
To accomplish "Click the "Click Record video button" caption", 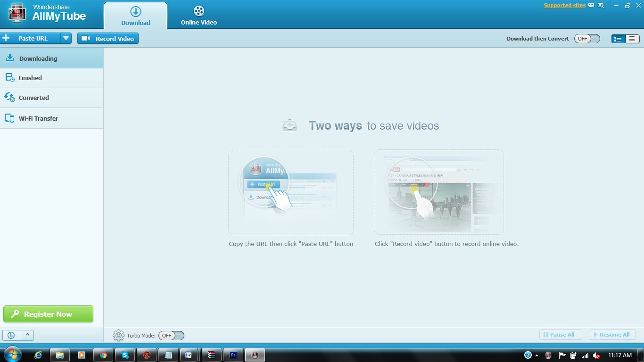I will (446, 244).
